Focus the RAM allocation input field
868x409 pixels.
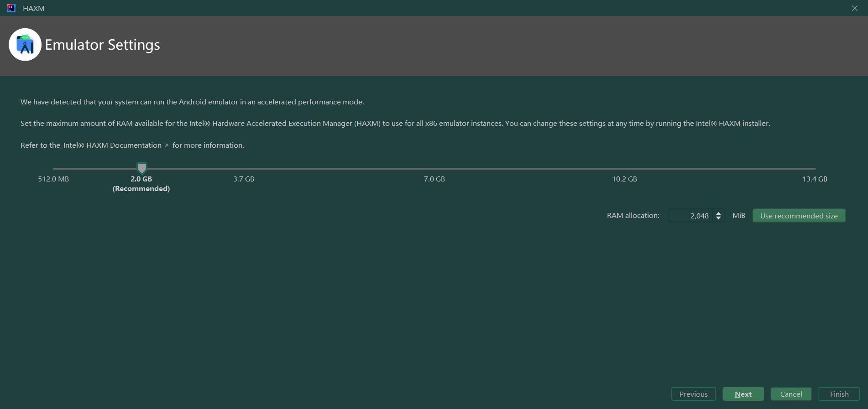(x=690, y=216)
